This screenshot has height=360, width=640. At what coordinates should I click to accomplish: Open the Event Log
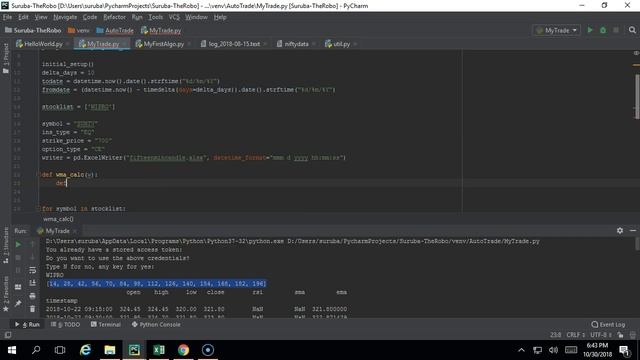coord(608,324)
